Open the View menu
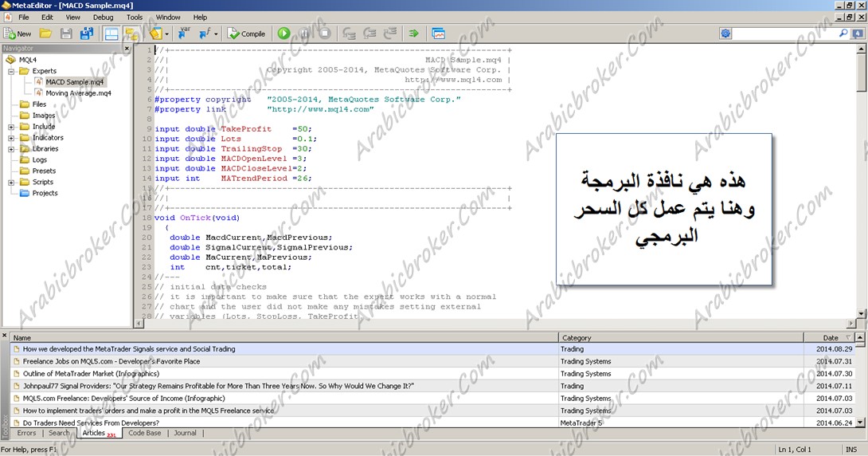This screenshot has width=868, height=456. click(73, 18)
